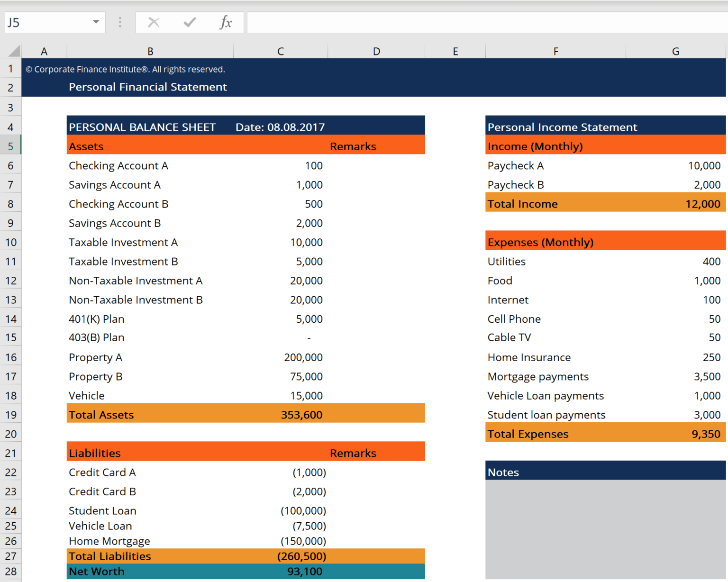This screenshot has width=728, height=582.
Task: Select column F header
Action: click(x=555, y=51)
